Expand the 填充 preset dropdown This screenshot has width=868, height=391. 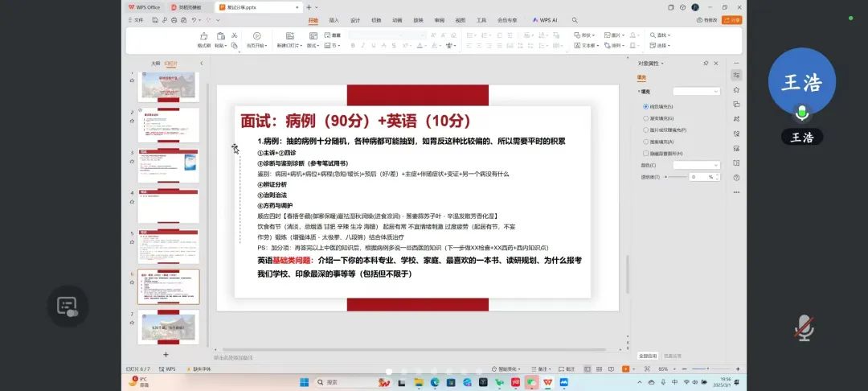[x=696, y=92]
